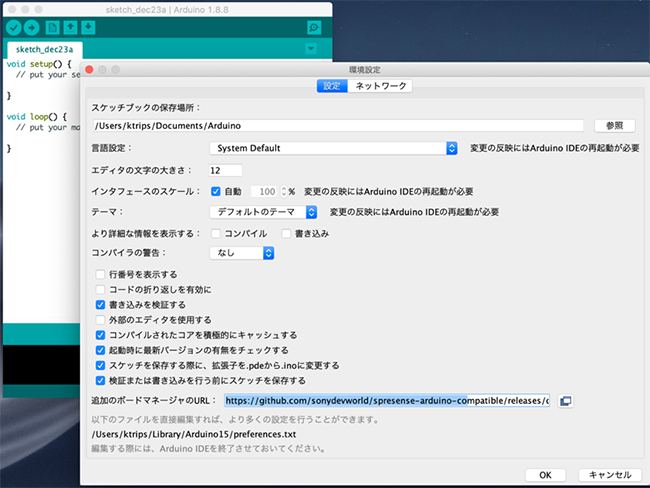This screenshot has width=650, height=488.
Task: Click the void setup() line in the sketch editor
Action: (39, 64)
